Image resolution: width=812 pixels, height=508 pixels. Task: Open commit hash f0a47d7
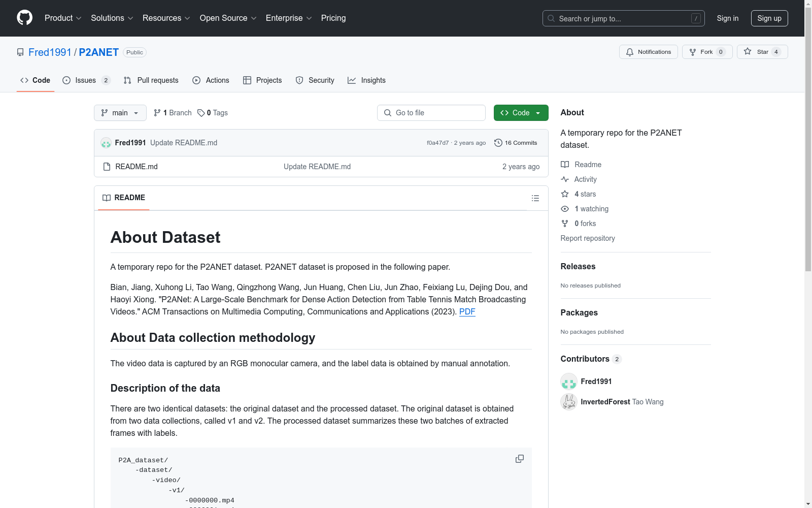point(438,143)
